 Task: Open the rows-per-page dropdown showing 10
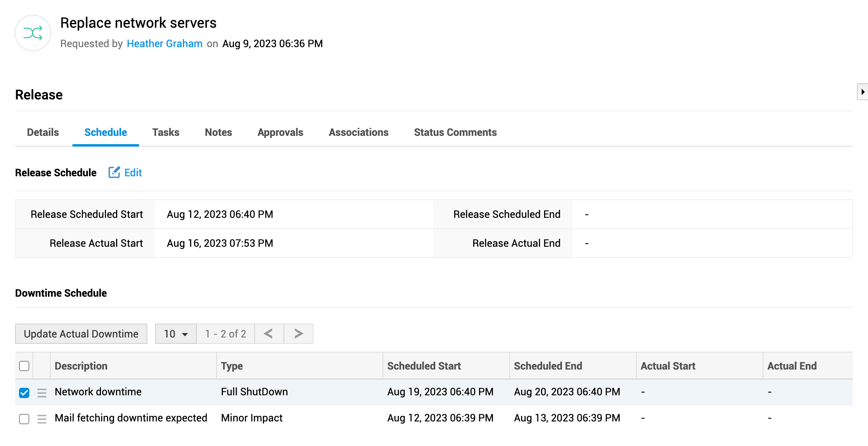[176, 334]
